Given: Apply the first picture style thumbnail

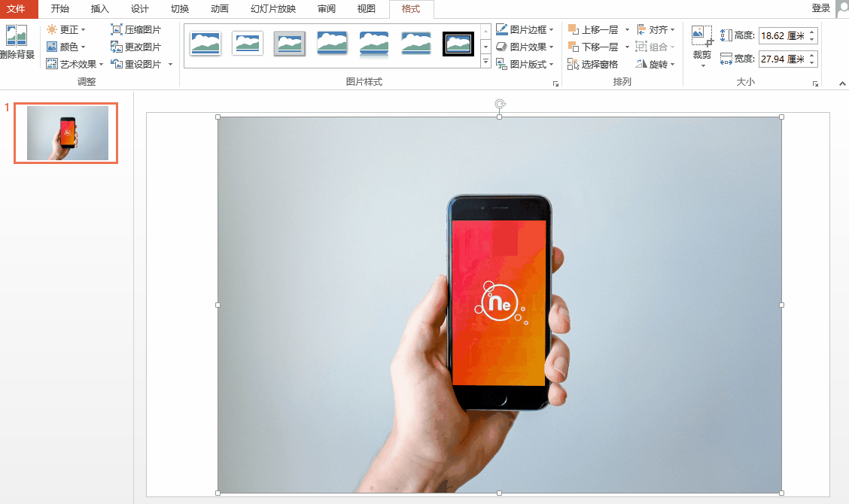Looking at the screenshot, I should [x=205, y=44].
